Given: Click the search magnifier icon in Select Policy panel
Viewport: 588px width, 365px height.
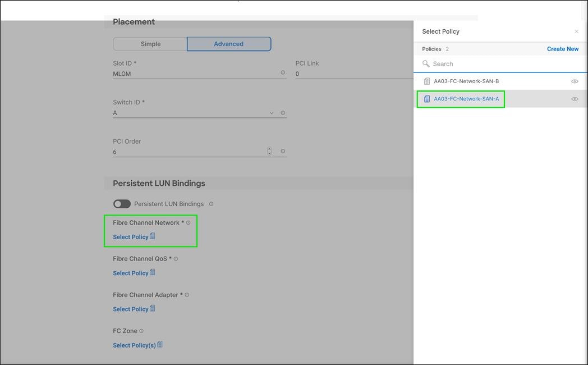Looking at the screenshot, I should pos(426,63).
